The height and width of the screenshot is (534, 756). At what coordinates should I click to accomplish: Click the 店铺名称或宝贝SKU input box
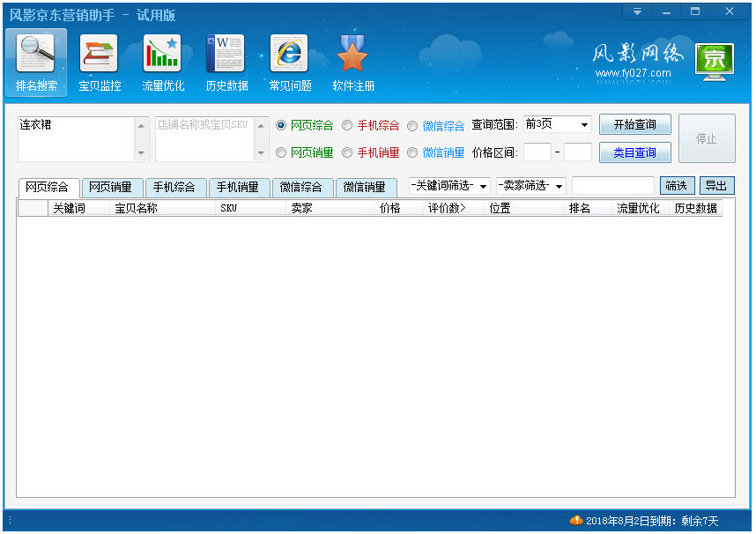pyautogui.click(x=205, y=138)
